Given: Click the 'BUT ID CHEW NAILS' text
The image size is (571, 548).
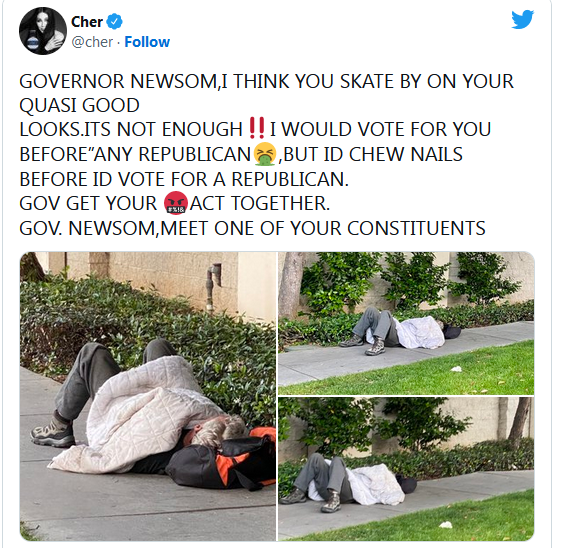Looking at the screenshot, I should click(x=371, y=154).
